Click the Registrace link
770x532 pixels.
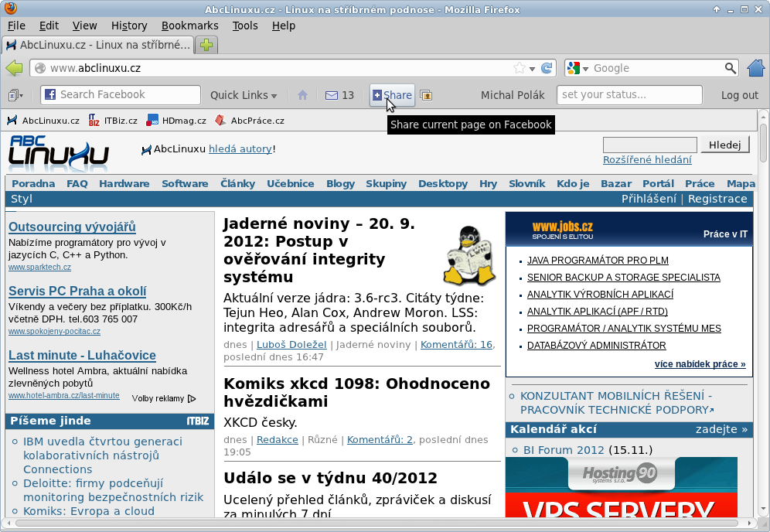(x=717, y=199)
